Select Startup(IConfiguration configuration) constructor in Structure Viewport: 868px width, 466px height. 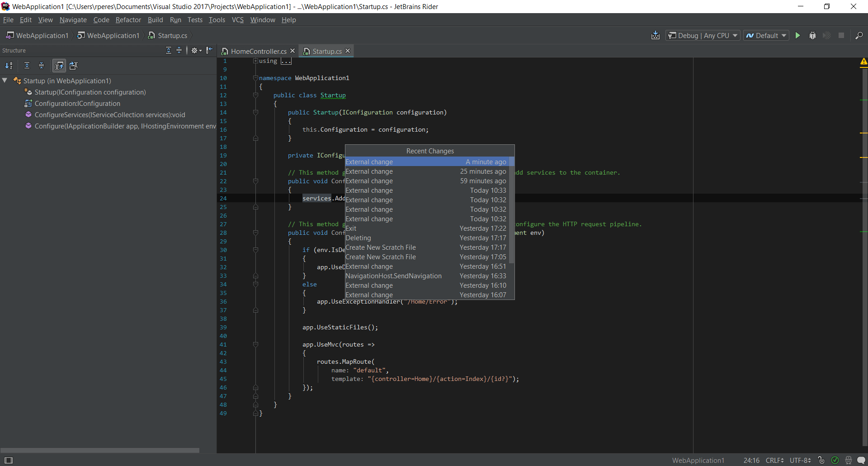[85, 92]
